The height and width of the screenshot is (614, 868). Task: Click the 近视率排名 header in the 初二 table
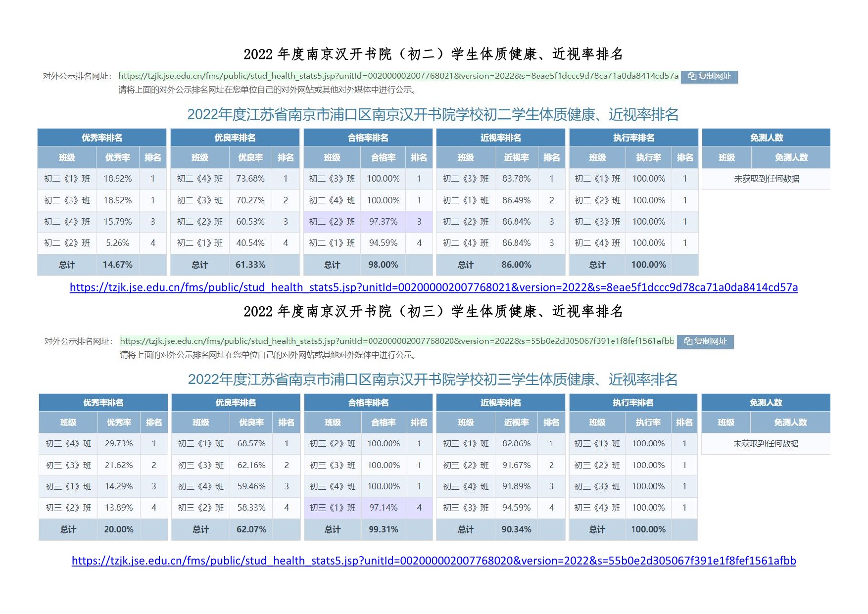tap(500, 138)
